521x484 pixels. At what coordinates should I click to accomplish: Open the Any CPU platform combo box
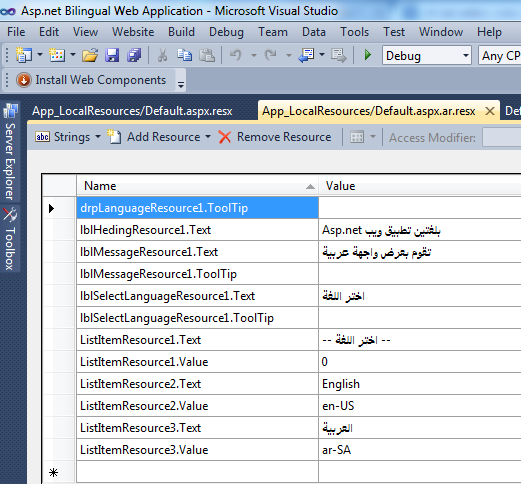pos(499,55)
